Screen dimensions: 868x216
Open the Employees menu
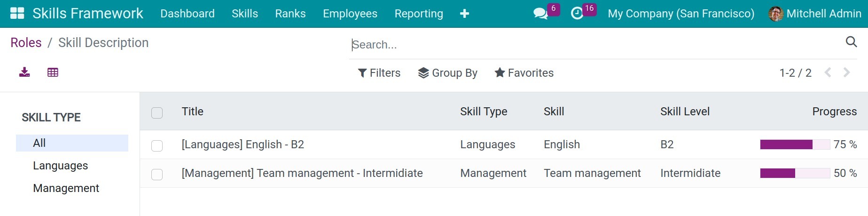[350, 14]
